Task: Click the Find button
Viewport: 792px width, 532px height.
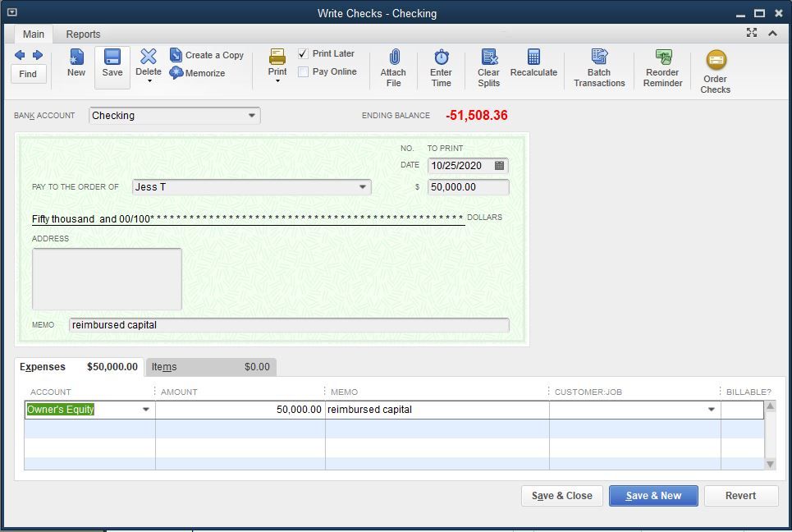Action: [x=28, y=74]
